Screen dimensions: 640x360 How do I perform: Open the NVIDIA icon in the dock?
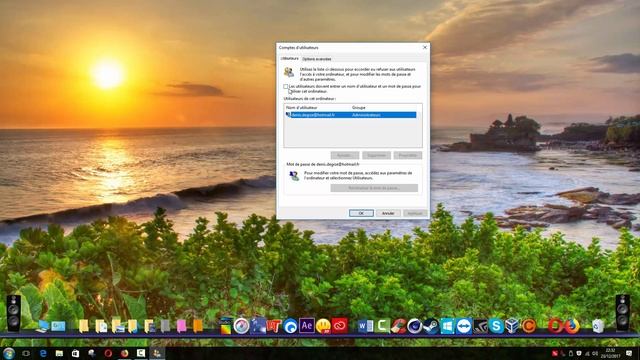click(x=480, y=326)
